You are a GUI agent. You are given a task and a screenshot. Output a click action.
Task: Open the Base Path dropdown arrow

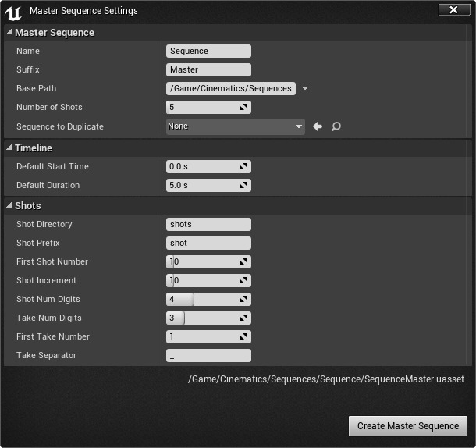305,88
